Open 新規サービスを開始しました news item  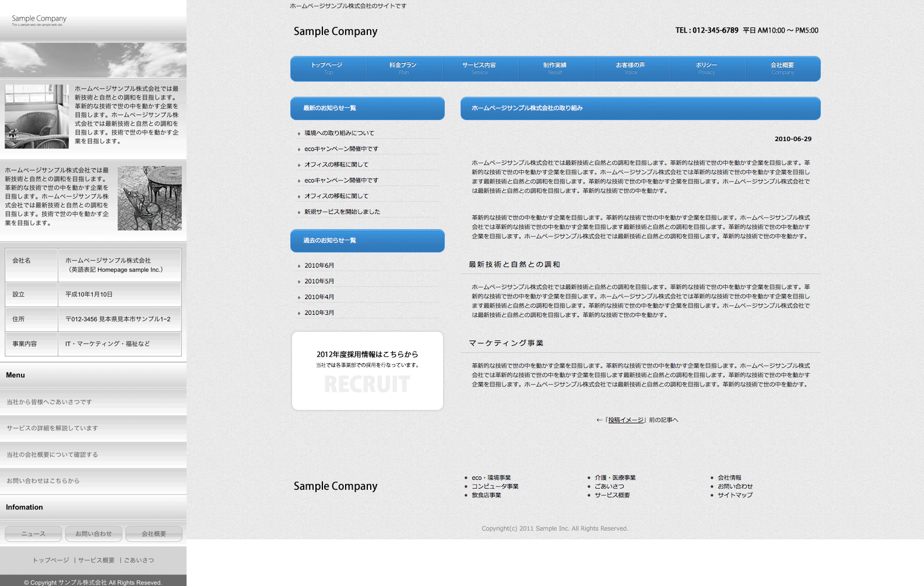coord(342,212)
